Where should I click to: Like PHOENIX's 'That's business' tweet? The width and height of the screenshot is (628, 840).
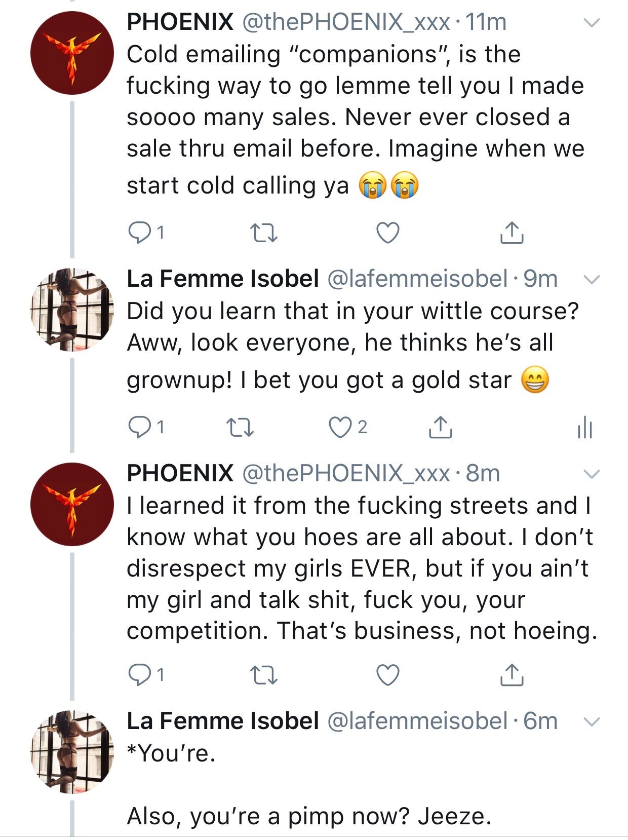[x=388, y=675]
